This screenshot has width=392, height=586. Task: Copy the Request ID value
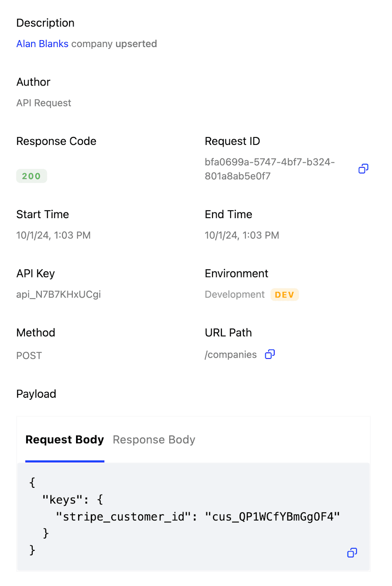[363, 169]
